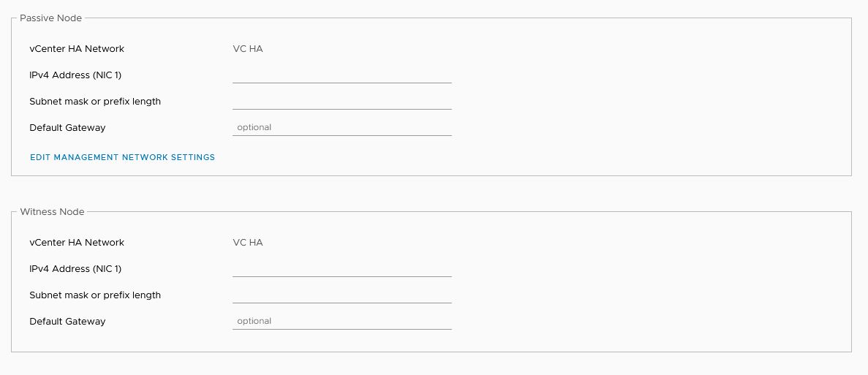This screenshot has height=375, width=868.
Task: Focus the Witness Node subnet mask field
Action: click(342, 295)
